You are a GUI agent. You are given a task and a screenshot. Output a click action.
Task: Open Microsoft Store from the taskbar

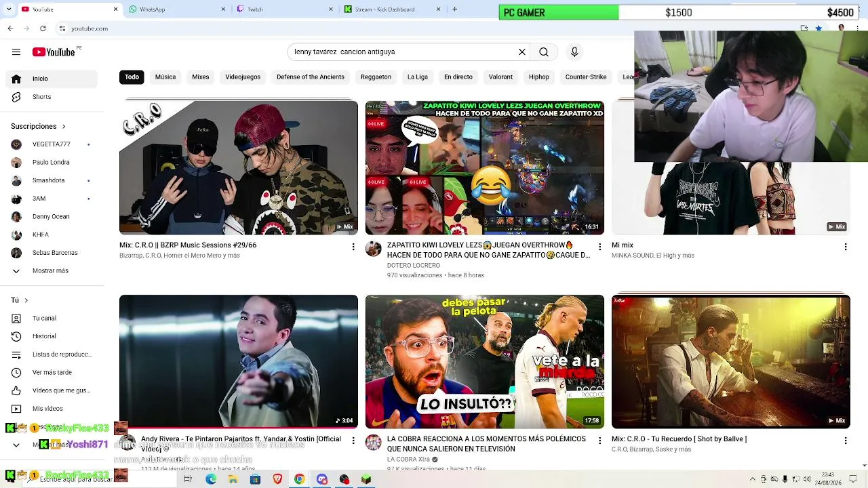click(255, 479)
